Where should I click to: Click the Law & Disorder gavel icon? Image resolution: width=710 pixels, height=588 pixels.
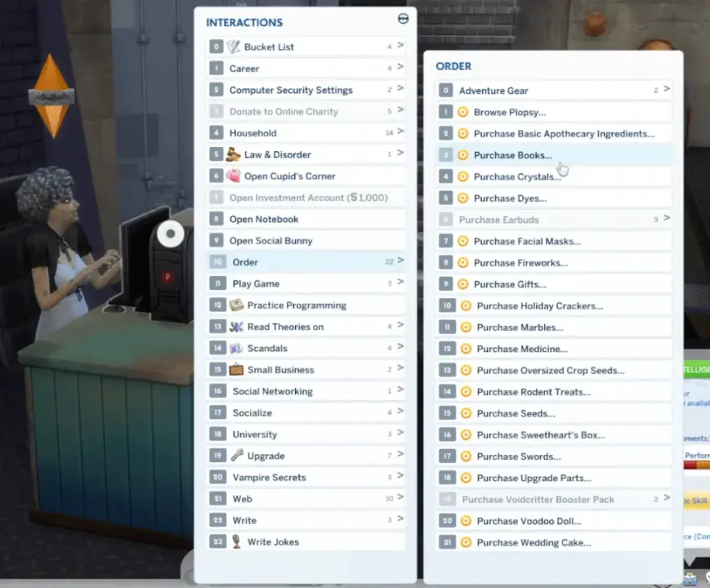tap(233, 154)
